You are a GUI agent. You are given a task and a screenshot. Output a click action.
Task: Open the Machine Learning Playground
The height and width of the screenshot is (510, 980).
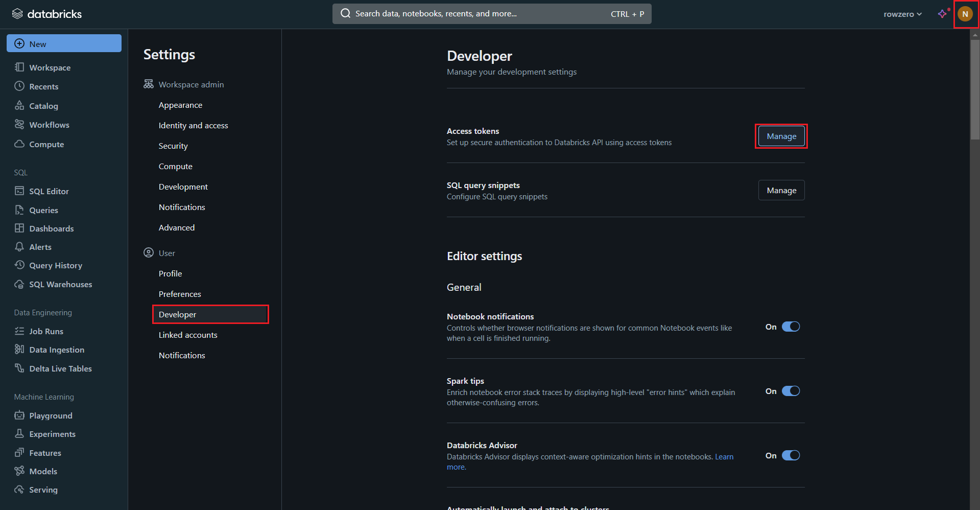click(x=50, y=415)
